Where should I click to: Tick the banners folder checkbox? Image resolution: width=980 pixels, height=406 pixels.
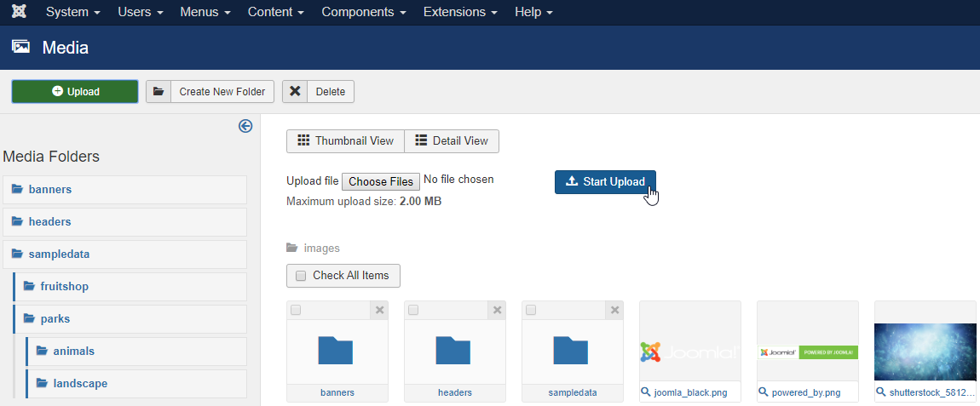296,311
